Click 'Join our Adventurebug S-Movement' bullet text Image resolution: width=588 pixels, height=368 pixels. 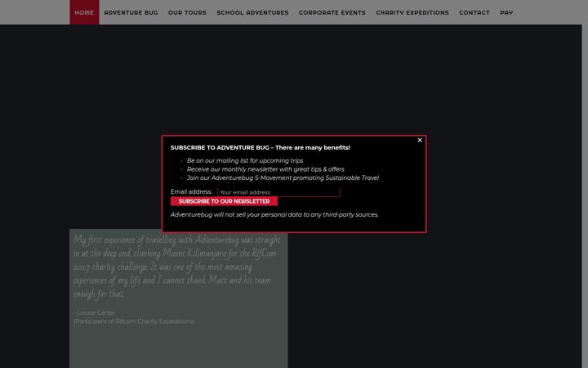[x=283, y=178]
